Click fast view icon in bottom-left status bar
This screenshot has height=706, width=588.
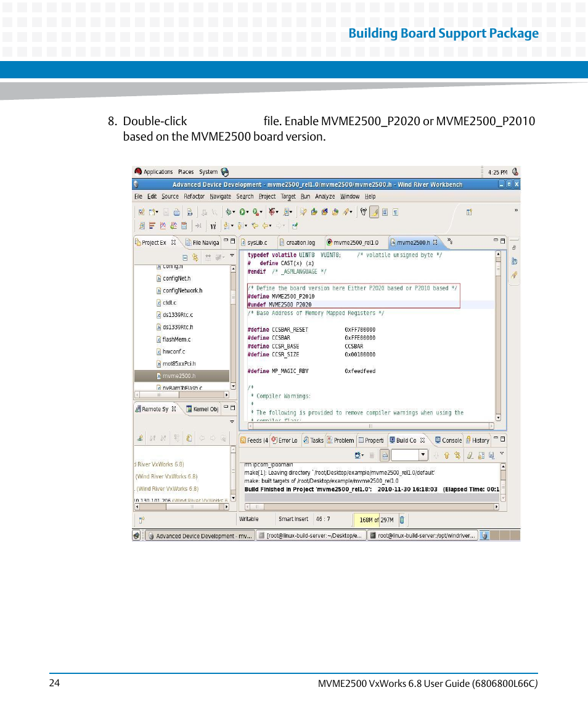[141, 520]
